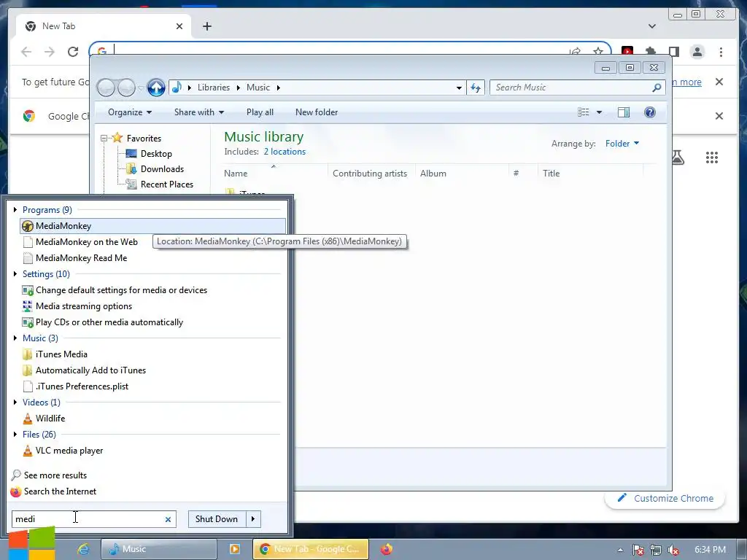This screenshot has height=560, width=747.
Task: Open Media streaming options setting
Action: 77,306
